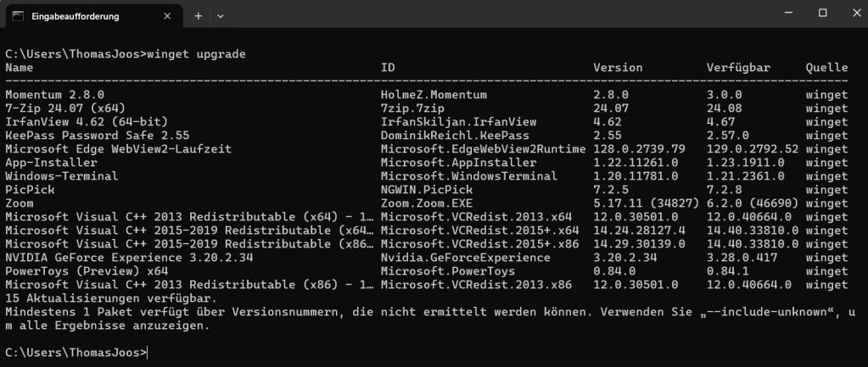This screenshot has height=367, width=868.
Task: Click available version '6.2.0 (46690)'
Action: 753,203
